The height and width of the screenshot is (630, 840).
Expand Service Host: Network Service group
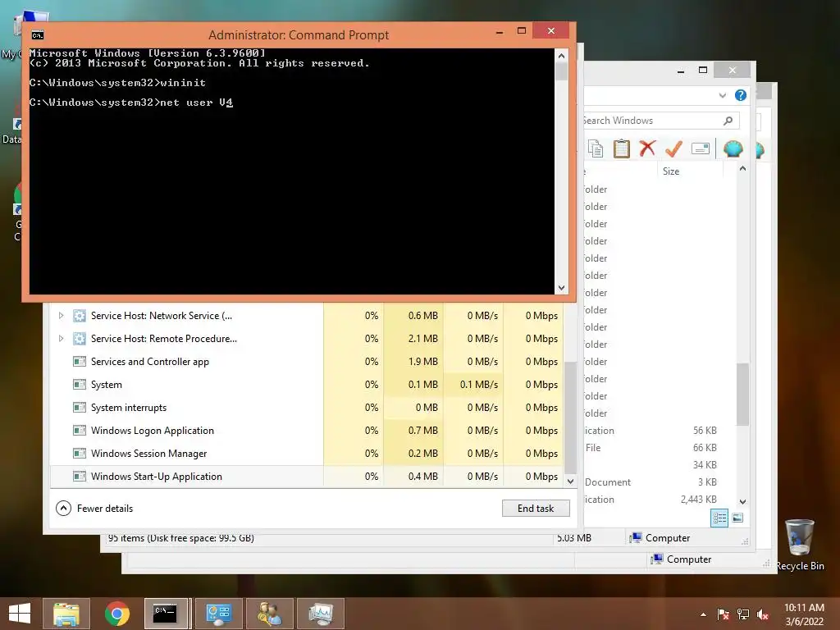[x=61, y=316]
